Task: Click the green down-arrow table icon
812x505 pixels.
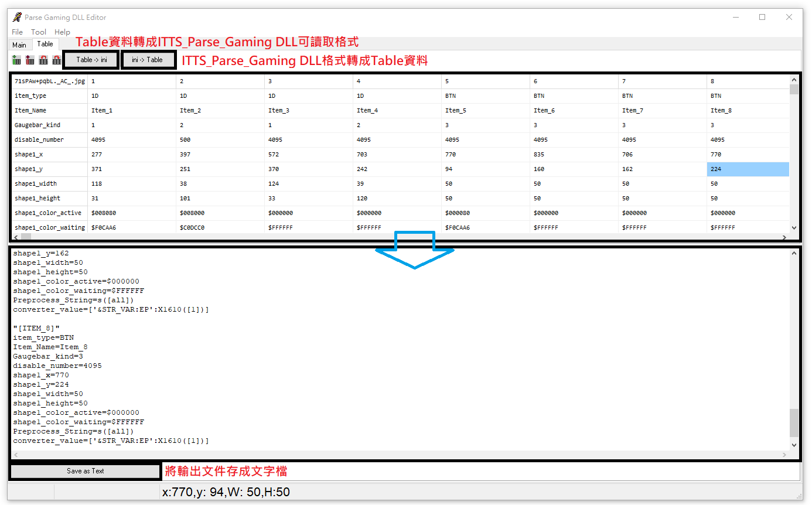Action: tap(16, 60)
